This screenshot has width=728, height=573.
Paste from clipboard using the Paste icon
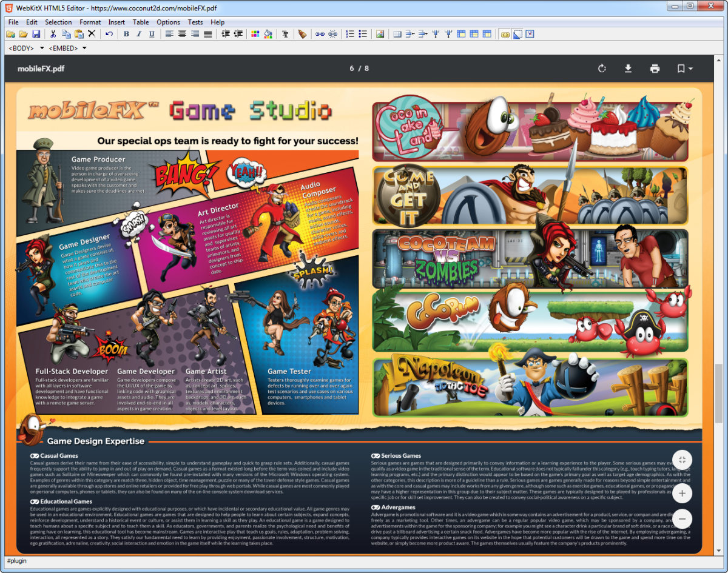[x=78, y=34]
